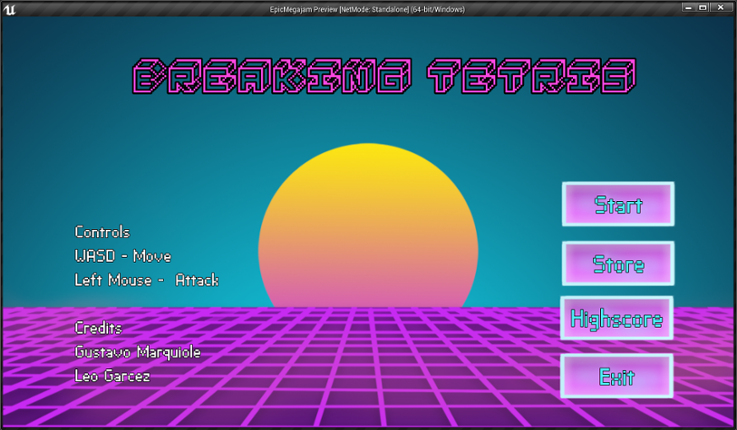Click the Start button

pos(618,204)
